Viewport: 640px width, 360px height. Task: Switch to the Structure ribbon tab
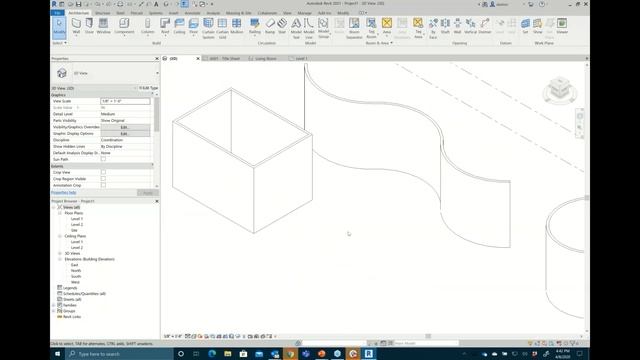tap(102, 13)
